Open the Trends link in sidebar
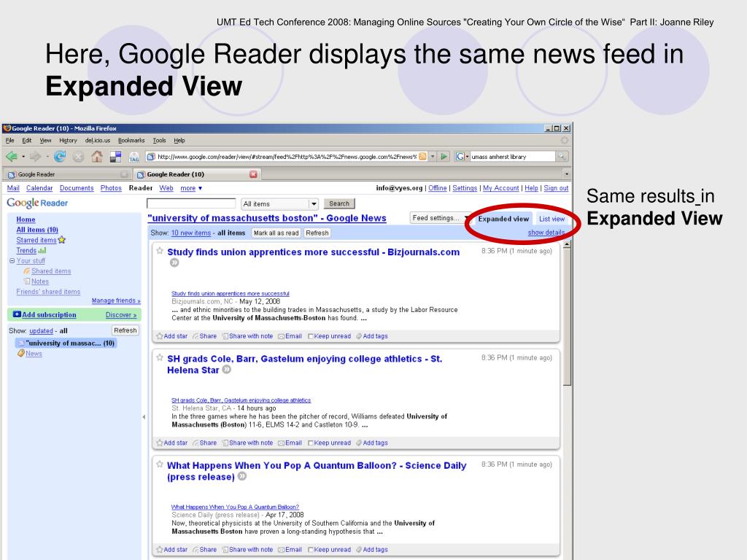This screenshot has height=560, width=747. point(26,251)
